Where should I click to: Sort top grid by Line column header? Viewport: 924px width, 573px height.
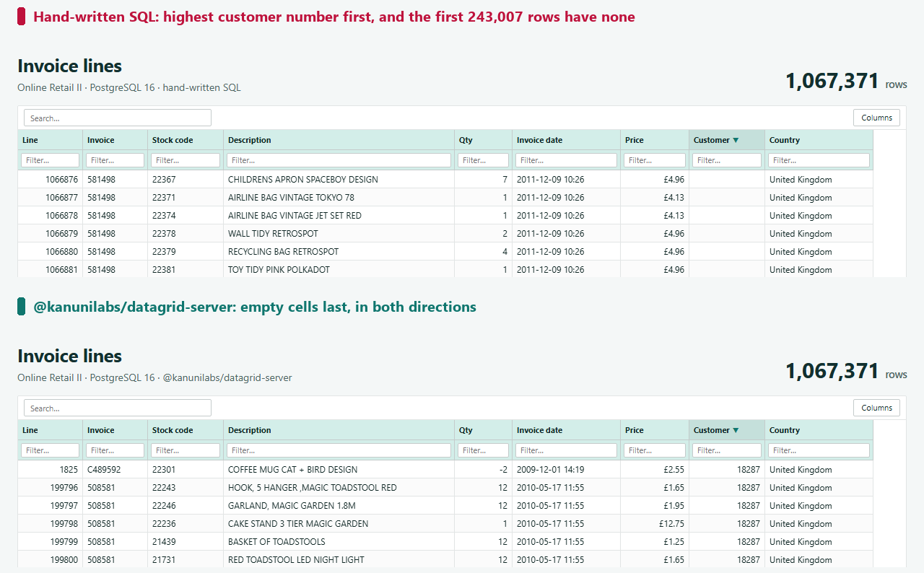[x=51, y=140]
